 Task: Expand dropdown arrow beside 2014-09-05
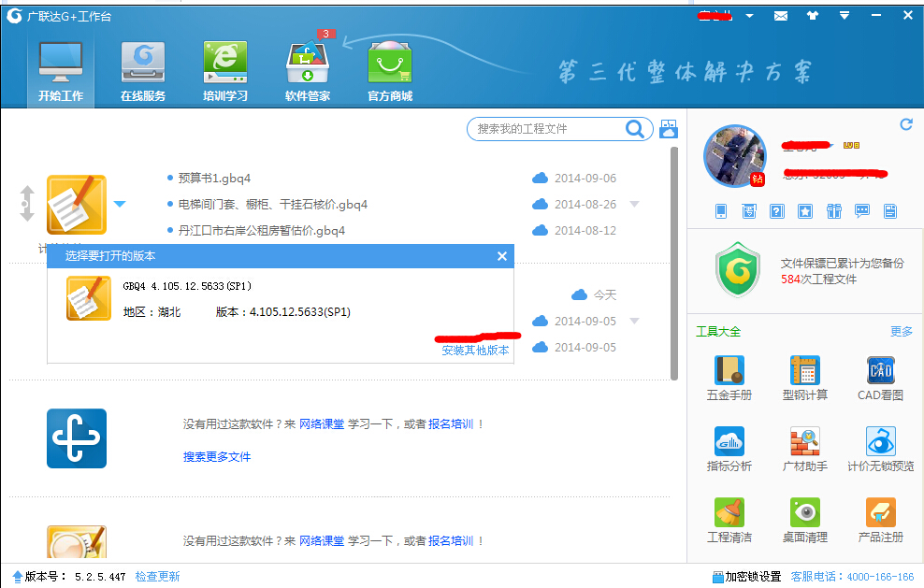tap(635, 321)
